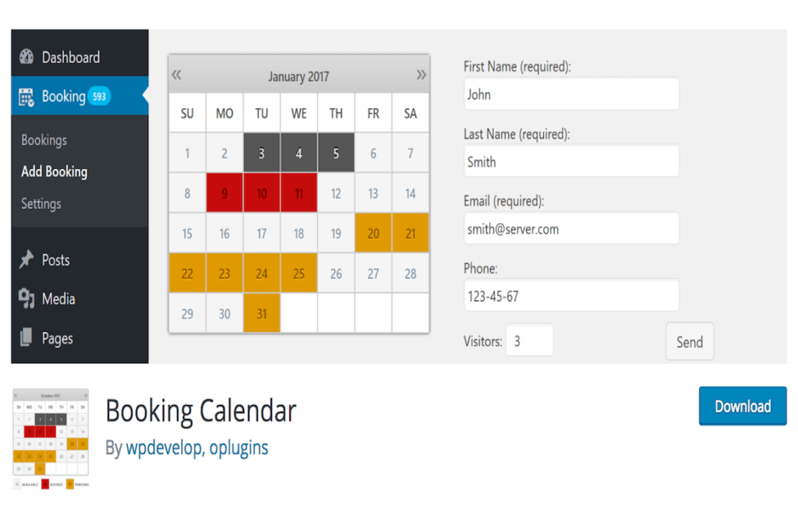Click the blue Download button
The image size is (798, 532).
(x=743, y=406)
